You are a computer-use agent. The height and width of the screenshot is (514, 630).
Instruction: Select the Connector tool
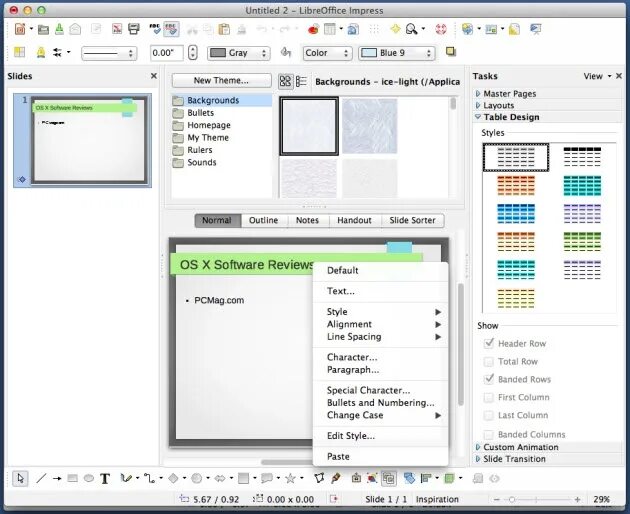(x=149, y=478)
